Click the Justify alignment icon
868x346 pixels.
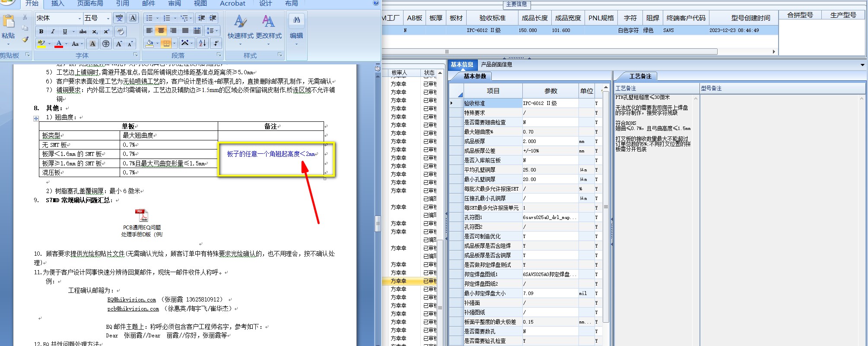coord(185,31)
